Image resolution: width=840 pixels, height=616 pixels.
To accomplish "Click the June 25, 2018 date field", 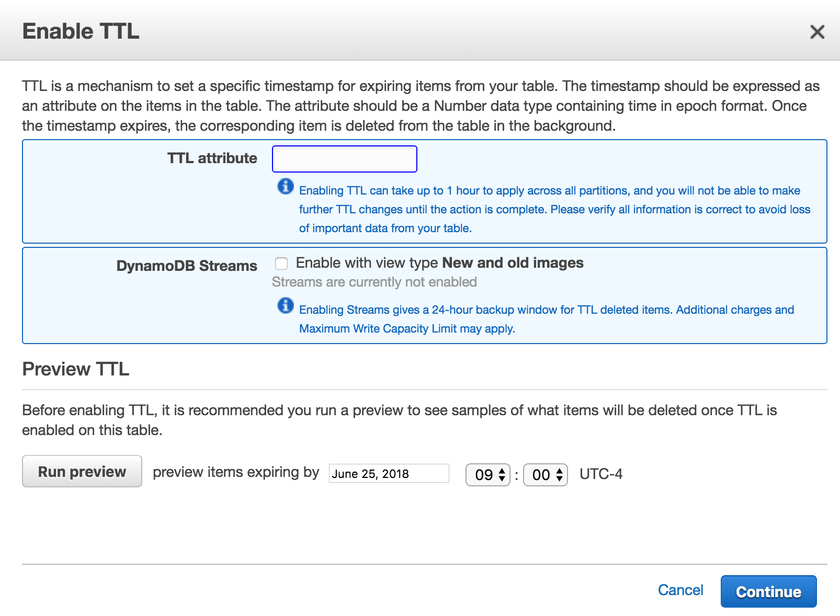I will pyautogui.click(x=389, y=474).
